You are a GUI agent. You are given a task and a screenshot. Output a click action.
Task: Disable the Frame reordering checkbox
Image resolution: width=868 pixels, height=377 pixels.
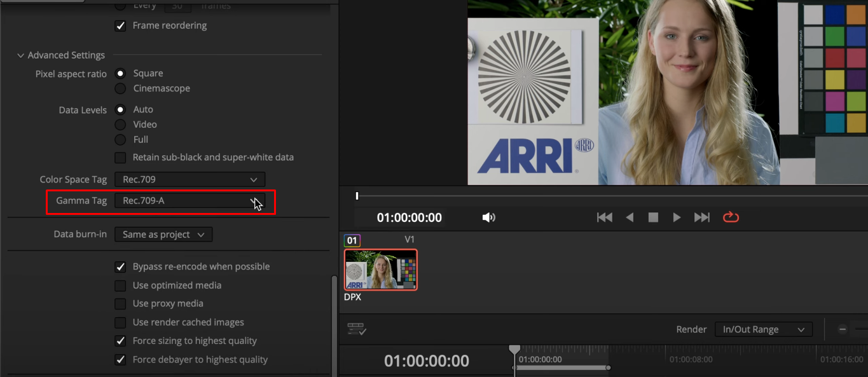coord(120,26)
